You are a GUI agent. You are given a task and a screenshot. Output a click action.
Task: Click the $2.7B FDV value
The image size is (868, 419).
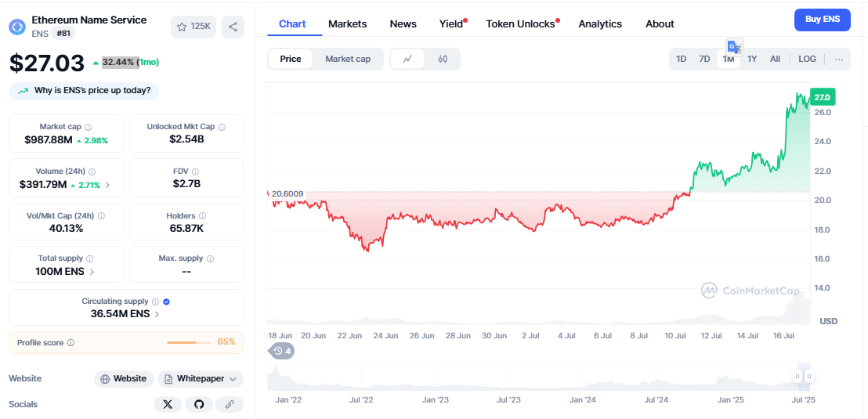click(186, 184)
